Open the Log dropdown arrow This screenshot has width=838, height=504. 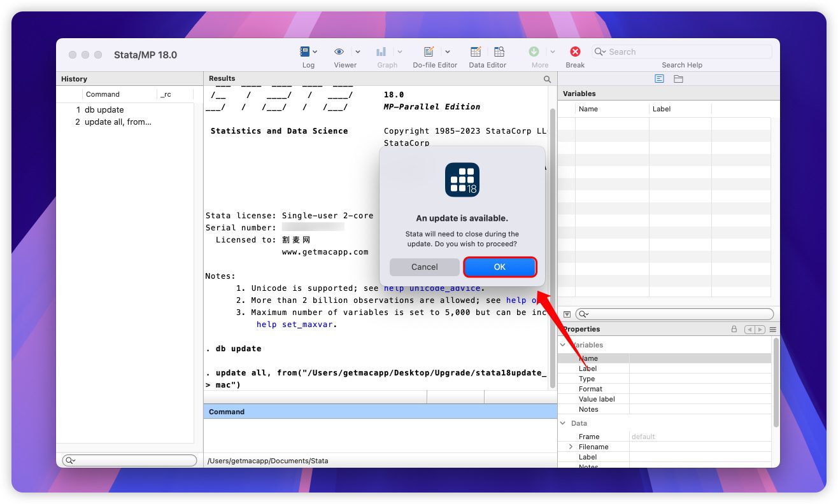coord(315,52)
